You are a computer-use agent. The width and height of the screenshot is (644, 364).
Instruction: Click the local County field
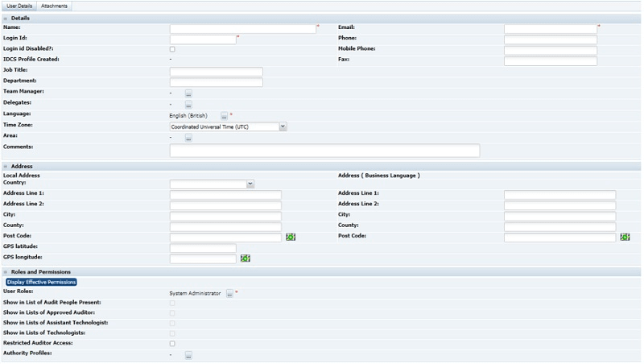225,226
